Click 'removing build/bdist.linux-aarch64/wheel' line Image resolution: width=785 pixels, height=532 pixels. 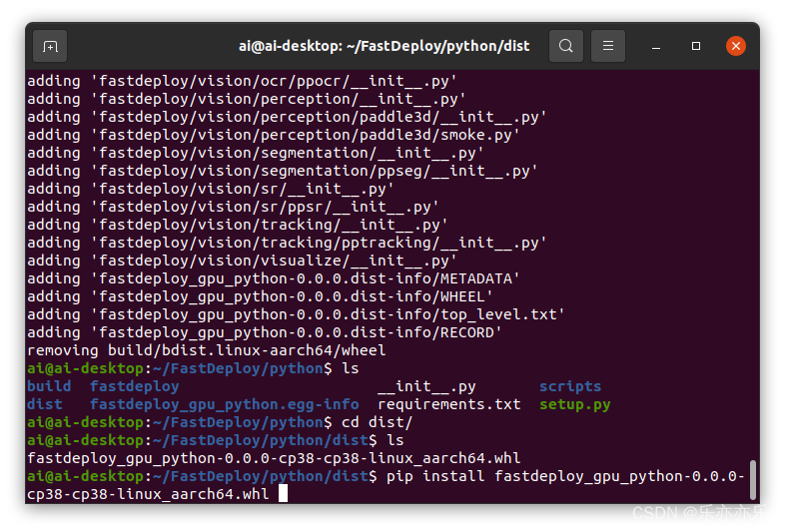pyautogui.click(x=207, y=350)
